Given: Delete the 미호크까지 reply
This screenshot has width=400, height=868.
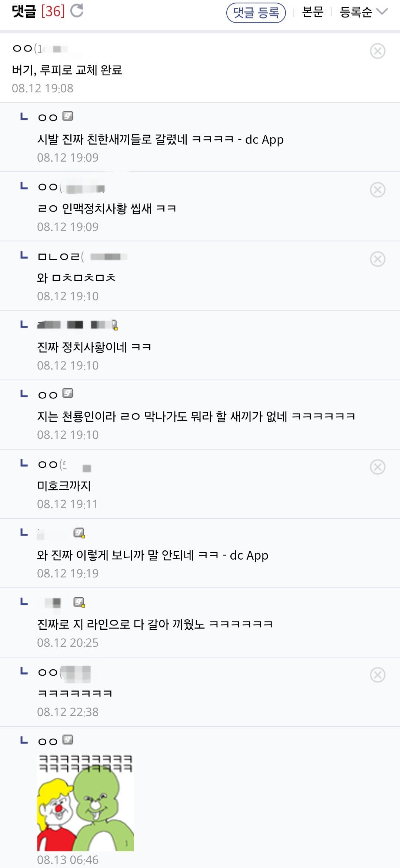Looking at the screenshot, I should [377, 467].
